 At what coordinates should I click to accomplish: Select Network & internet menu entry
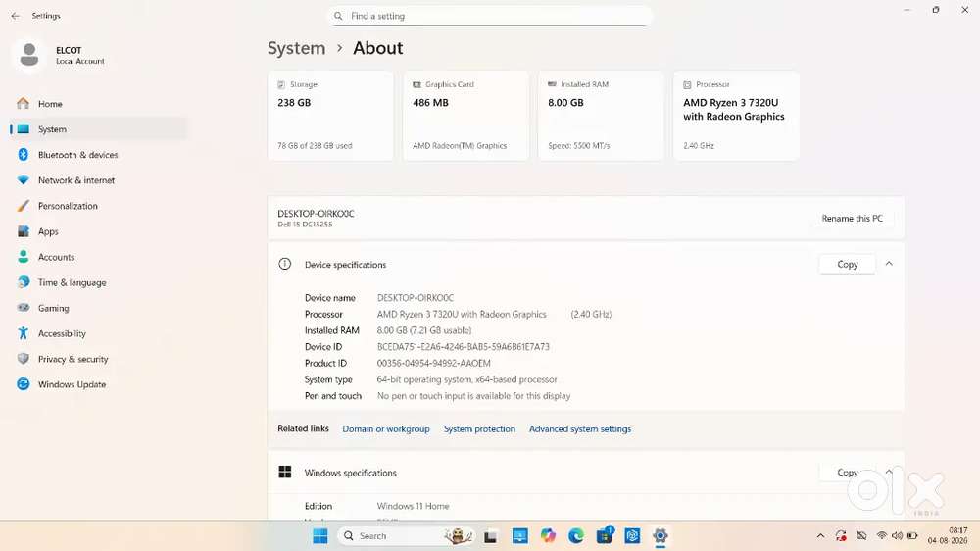[98, 180]
